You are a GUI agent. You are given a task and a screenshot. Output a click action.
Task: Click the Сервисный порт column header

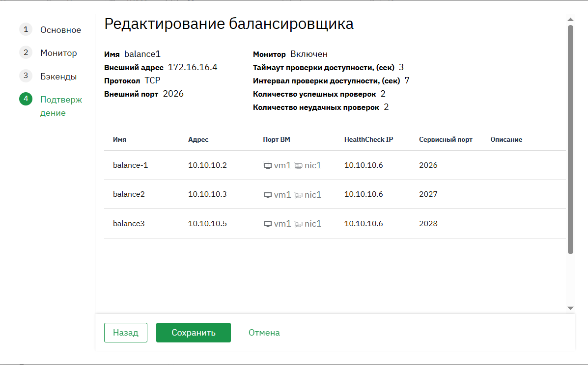tap(446, 140)
